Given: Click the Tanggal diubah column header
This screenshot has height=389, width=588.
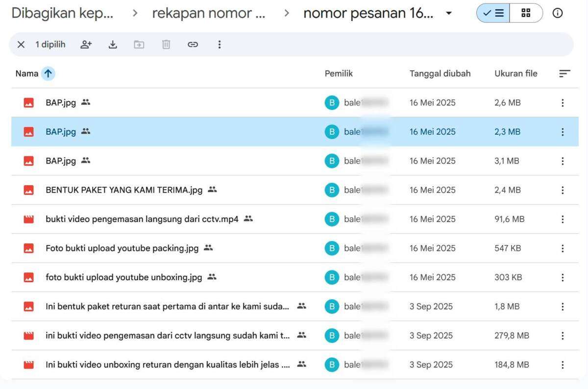Looking at the screenshot, I should 440,73.
